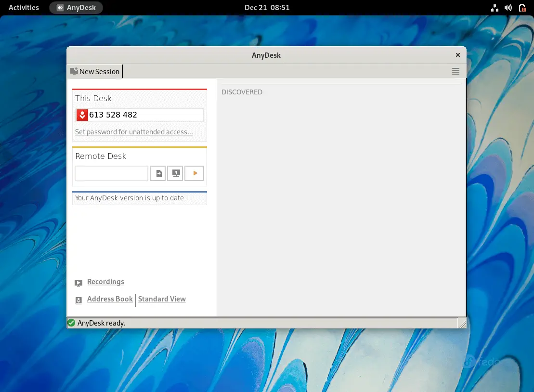Click the New Session tab monitor icon
The image size is (534, 392).
pyautogui.click(x=74, y=71)
